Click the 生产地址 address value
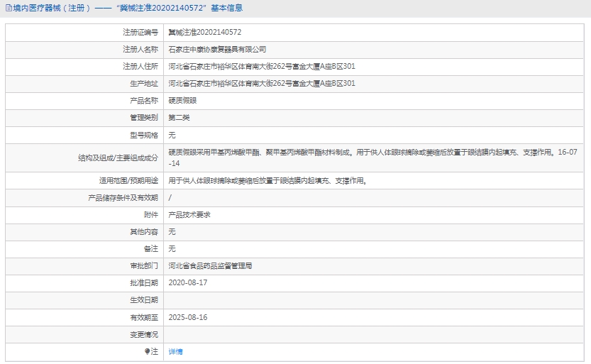The image size is (591, 364). pos(262,83)
